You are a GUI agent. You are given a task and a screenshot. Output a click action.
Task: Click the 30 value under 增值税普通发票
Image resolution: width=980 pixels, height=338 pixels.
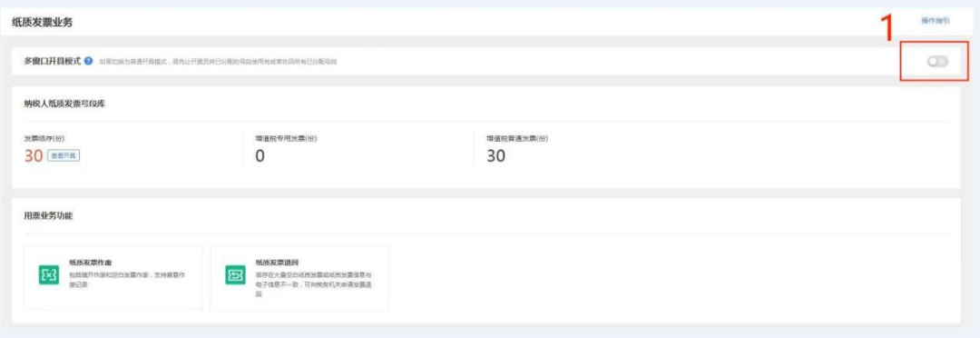point(495,156)
